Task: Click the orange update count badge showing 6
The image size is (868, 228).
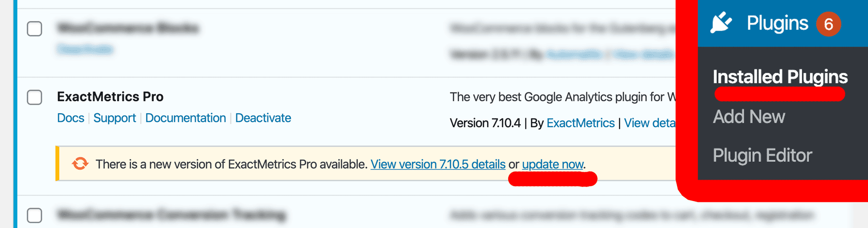Action: [828, 24]
